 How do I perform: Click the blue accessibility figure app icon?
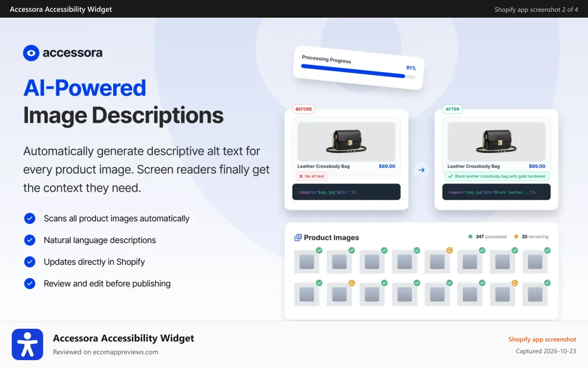click(x=27, y=344)
